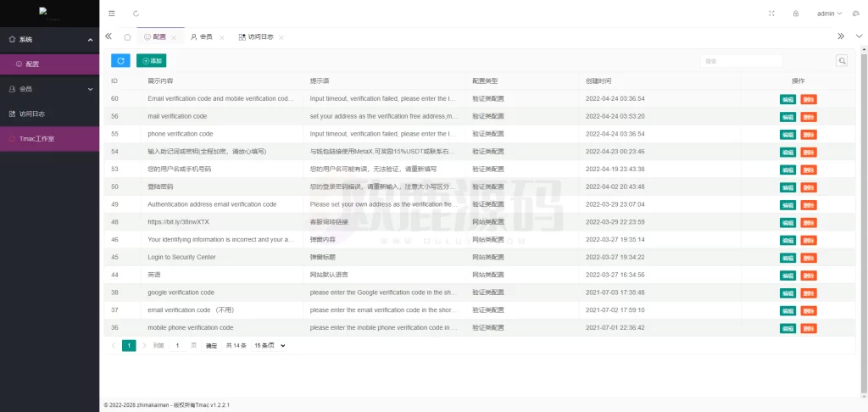
Task: Delete row ID 44 英语
Action: (x=809, y=276)
